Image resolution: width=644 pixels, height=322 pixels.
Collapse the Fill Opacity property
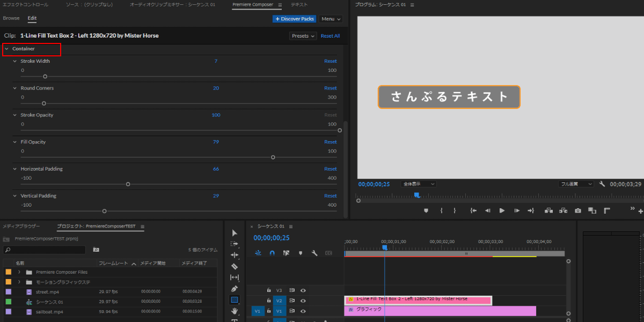(15, 142)
